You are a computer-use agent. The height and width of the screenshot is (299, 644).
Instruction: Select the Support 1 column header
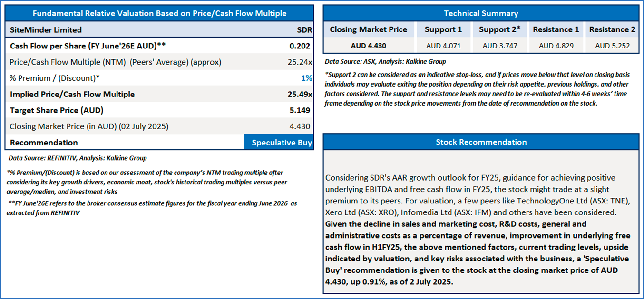[443, 29]
